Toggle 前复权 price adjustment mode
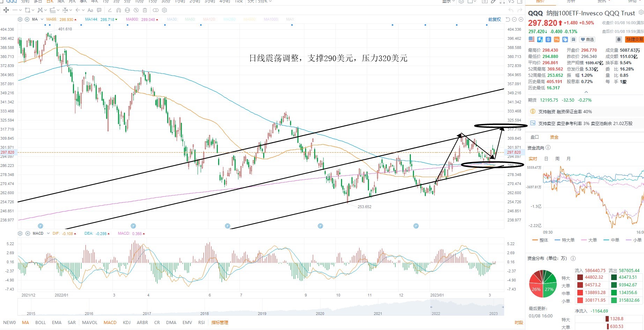Viewport: 644px width, 330px height. coord(495,20)
